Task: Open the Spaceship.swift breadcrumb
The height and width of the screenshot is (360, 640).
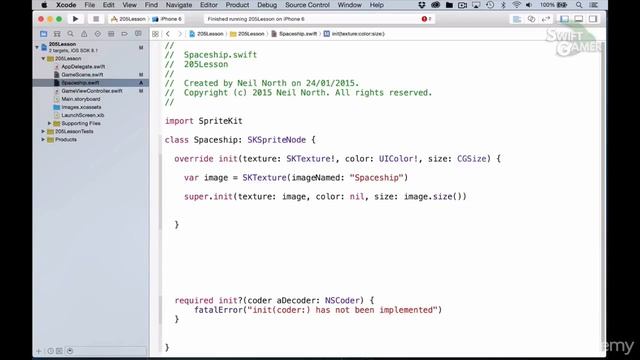Action: click(x=294, y=34)
